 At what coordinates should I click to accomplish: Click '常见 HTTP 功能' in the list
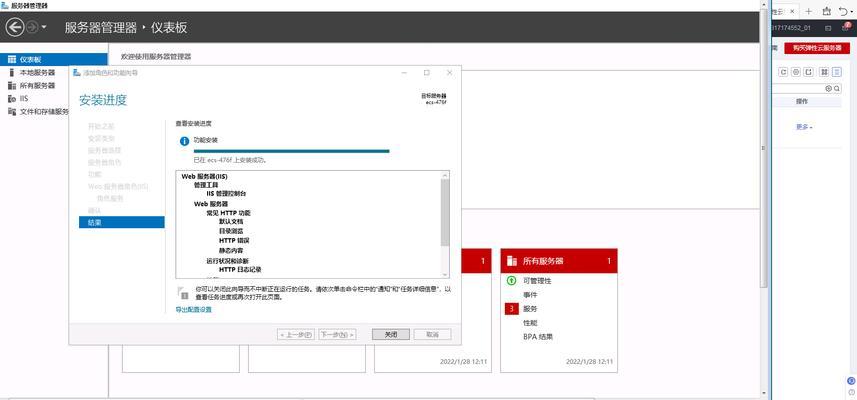(228, 213)
